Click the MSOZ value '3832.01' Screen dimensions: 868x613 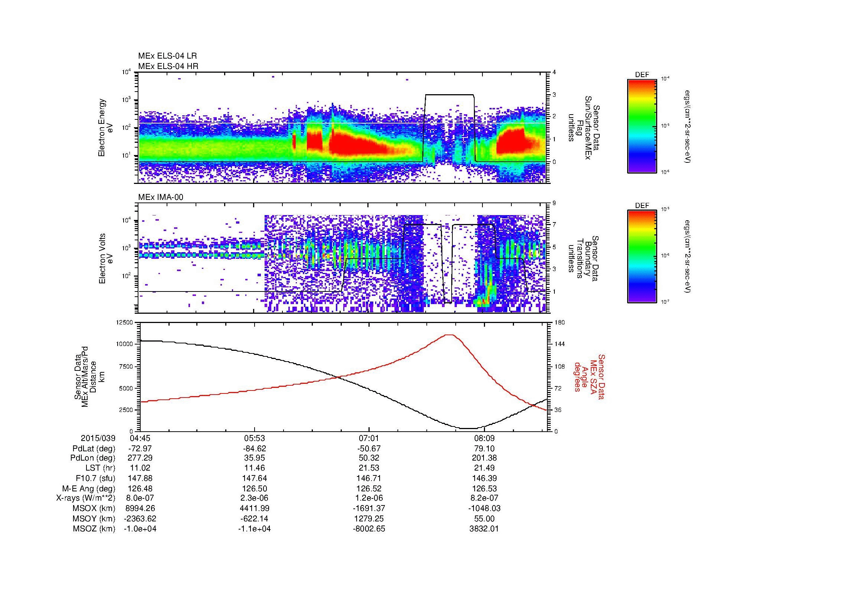(484, 529)
